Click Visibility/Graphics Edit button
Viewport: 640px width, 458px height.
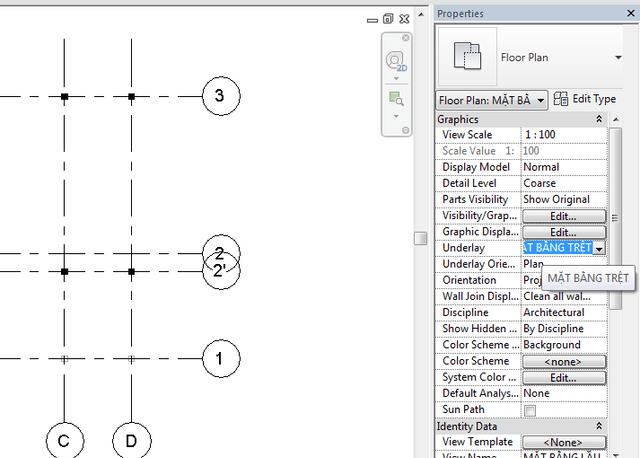coord(564,216)
